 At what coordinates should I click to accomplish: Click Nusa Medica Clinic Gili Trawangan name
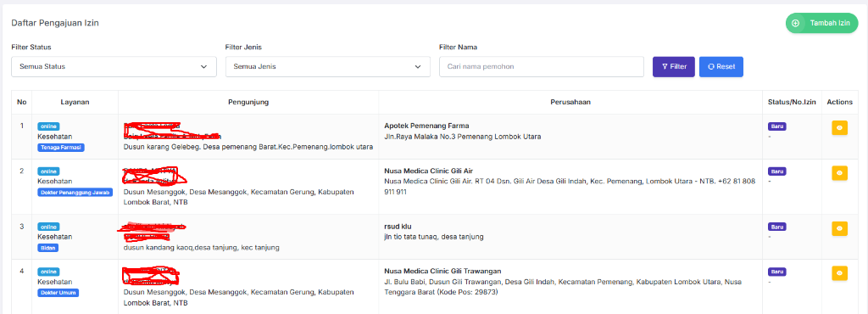point(442,272)
